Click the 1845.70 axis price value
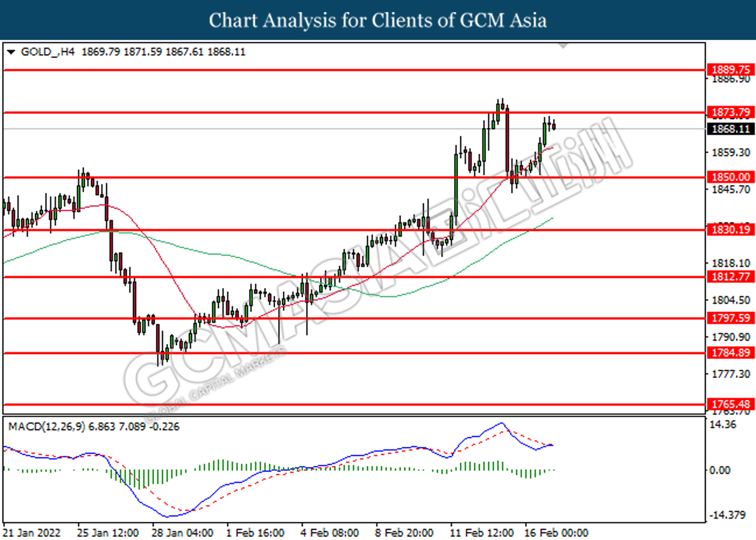Image resolution: width=756 pixels, height=540 pixels. (731, 190)
